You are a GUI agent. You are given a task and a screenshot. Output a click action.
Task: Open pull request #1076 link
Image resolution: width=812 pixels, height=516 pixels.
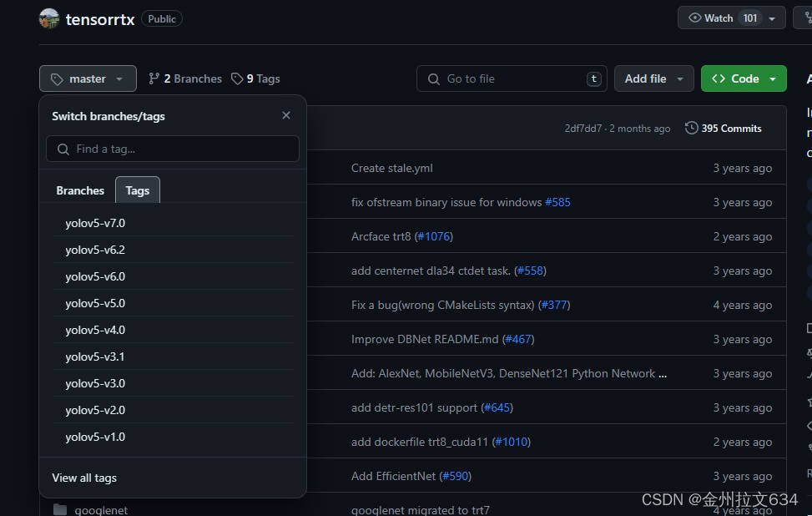pos(434,236)
